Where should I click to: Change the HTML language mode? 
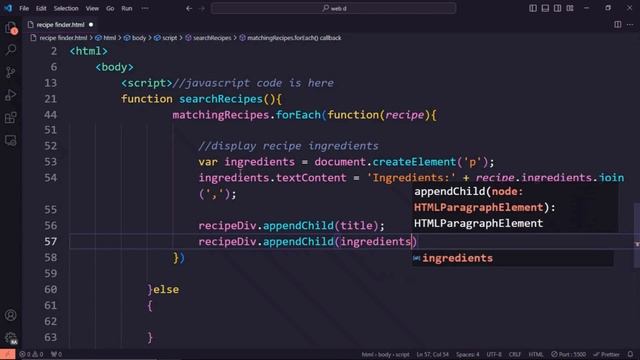(x=536, y=354)
